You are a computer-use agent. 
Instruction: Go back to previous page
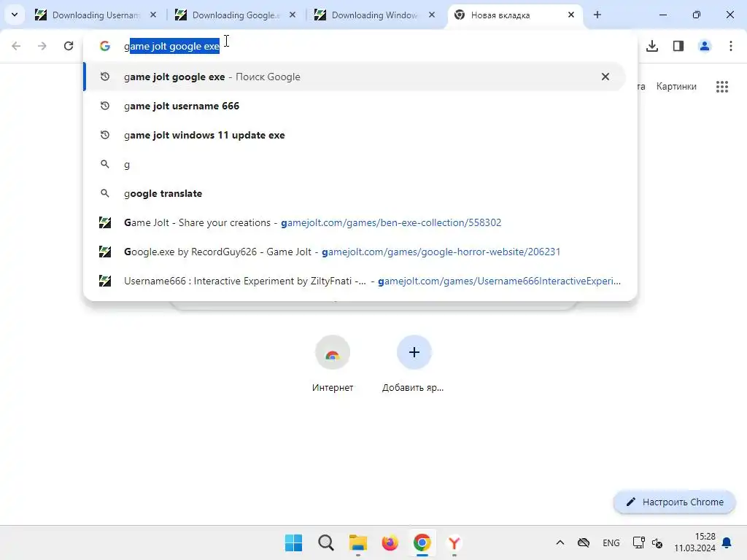[x=16, y=46]
